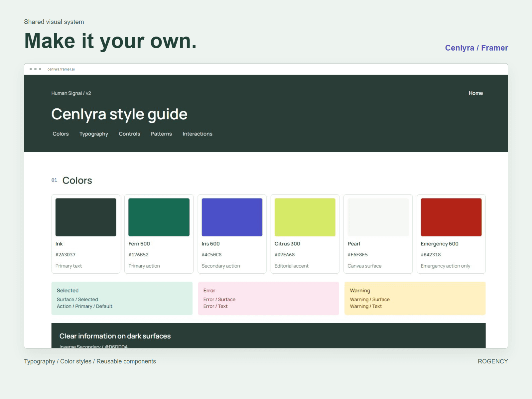Screen dimensions: 532x399
Task: Click the Human Signal / v2 label
Action: [x=71, y=93]
